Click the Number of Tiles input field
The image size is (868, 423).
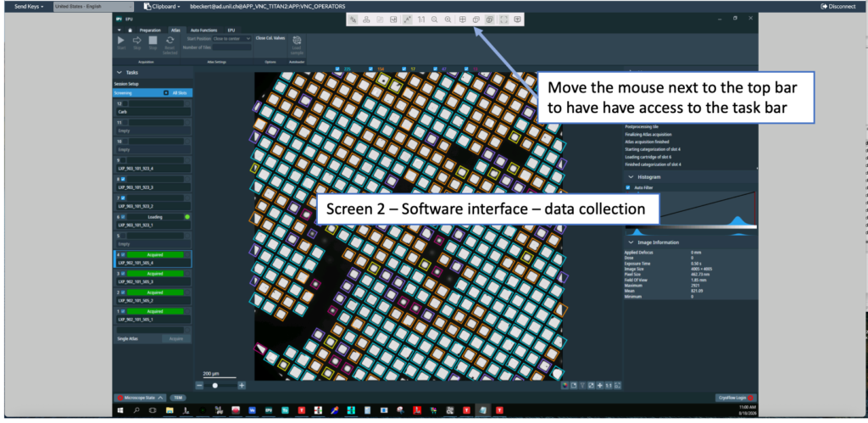232,47
